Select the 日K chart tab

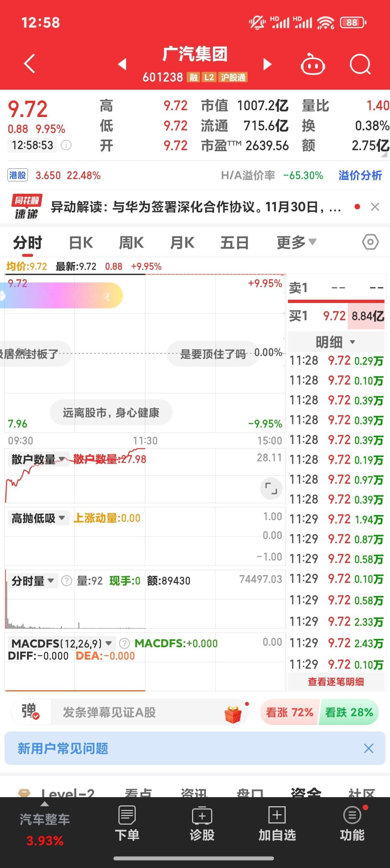pyautogui.click(x=81, y=243)
